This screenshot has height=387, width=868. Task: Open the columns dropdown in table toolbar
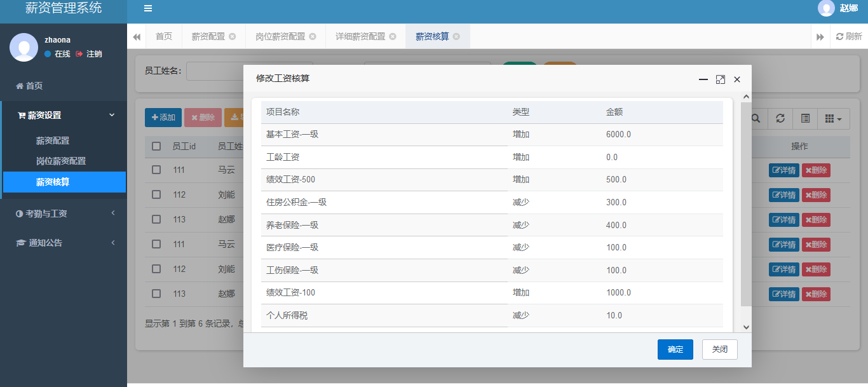click(x=833, y=118)
